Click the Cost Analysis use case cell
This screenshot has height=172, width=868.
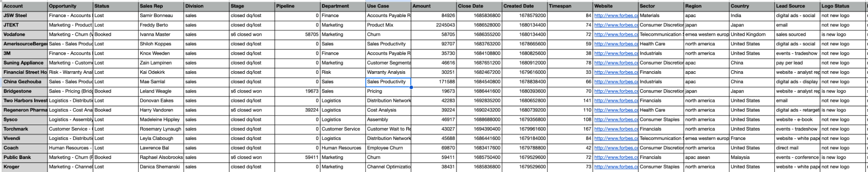(388, 110)
